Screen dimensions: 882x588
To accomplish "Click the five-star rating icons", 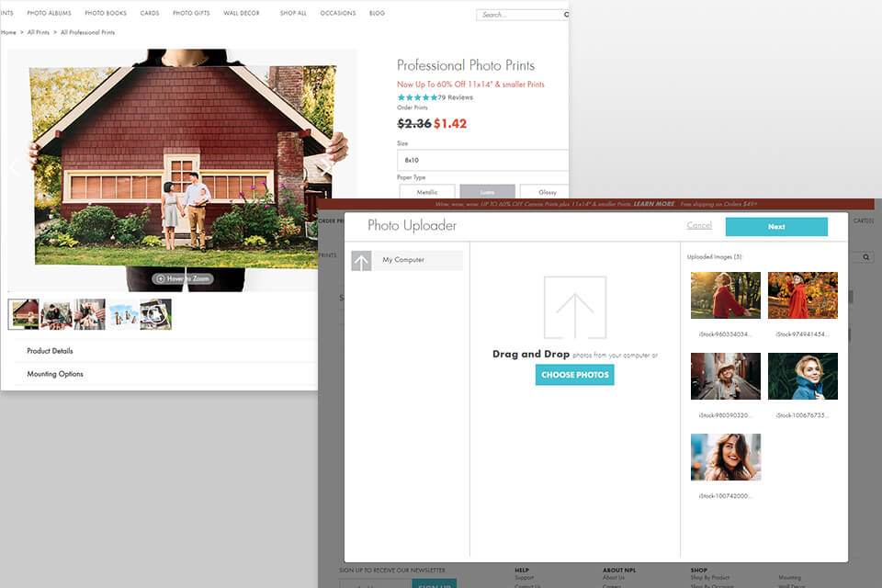I will point(416,97).
